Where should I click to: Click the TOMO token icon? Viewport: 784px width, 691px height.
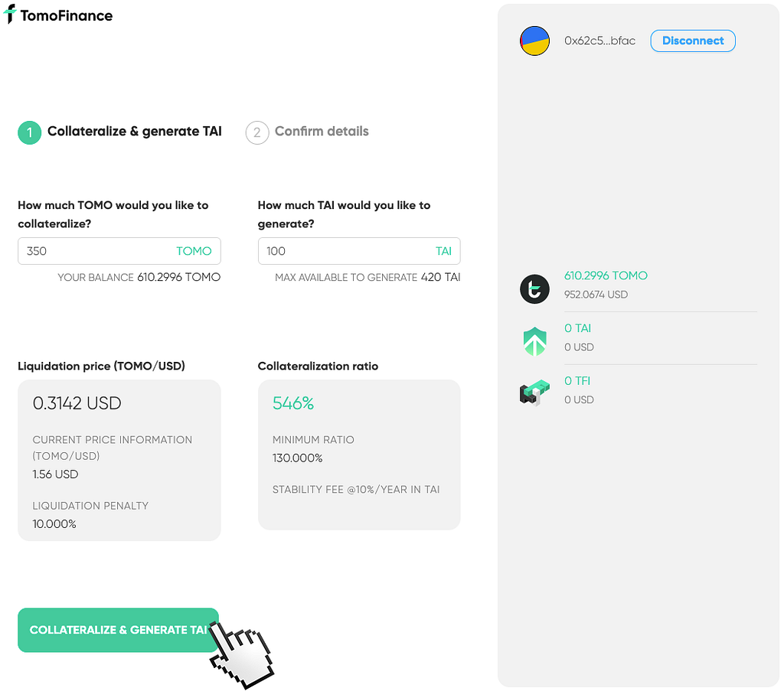[534, 288]
